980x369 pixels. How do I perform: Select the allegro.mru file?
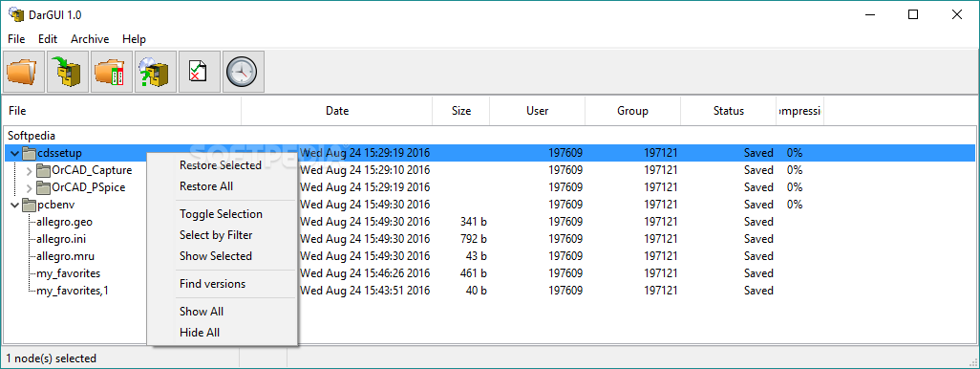[x=66, y=256]
